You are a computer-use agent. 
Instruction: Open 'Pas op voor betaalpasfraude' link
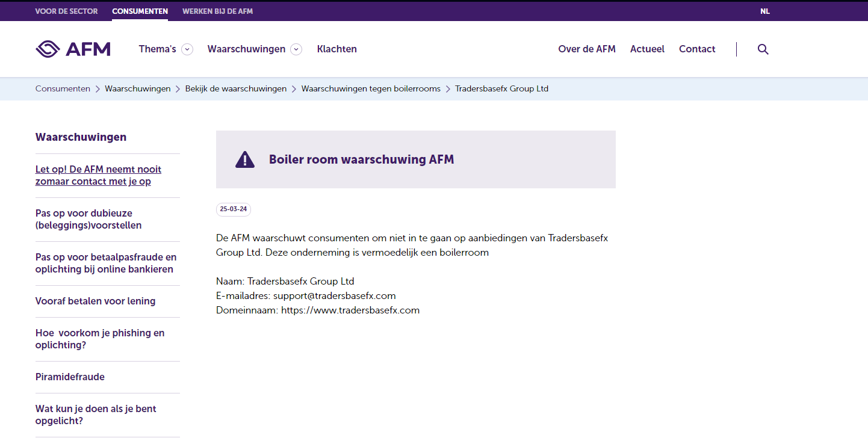pos(106,263)
